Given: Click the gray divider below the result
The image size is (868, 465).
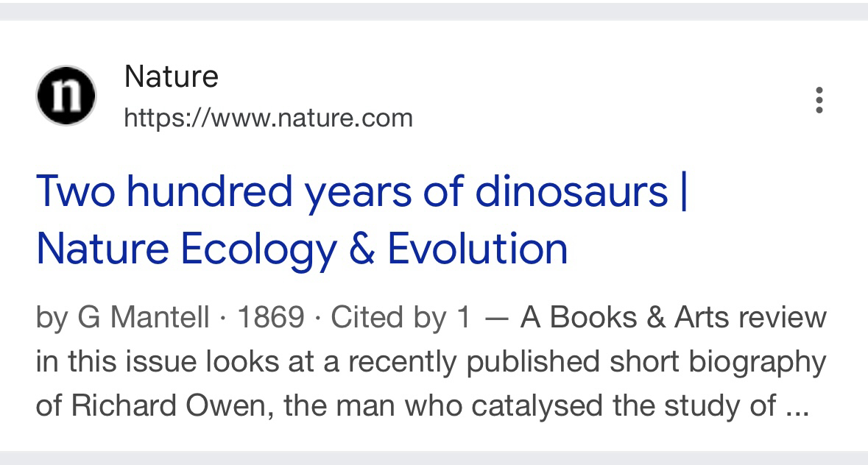Looking at the screenshot, I should [434, 458].
